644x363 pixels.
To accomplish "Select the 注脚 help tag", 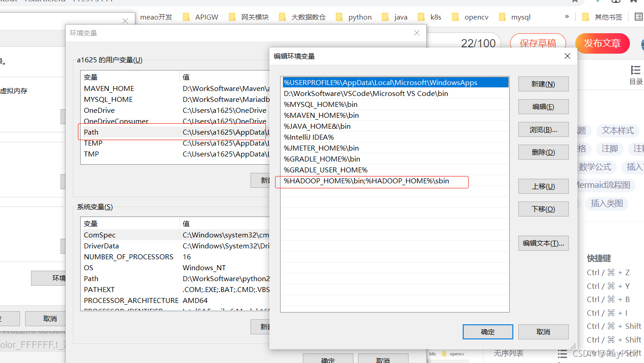I will pyautogui.click(x=609, y=149).
